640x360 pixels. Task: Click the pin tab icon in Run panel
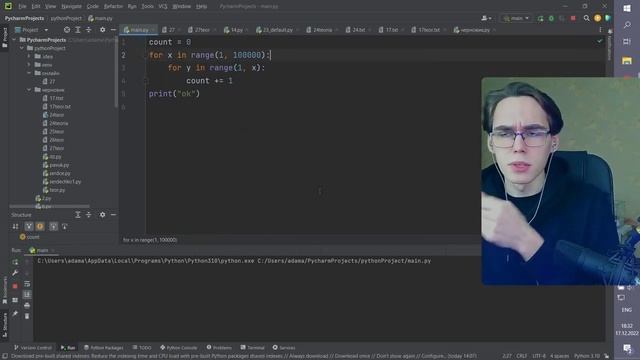pos(15,313)
